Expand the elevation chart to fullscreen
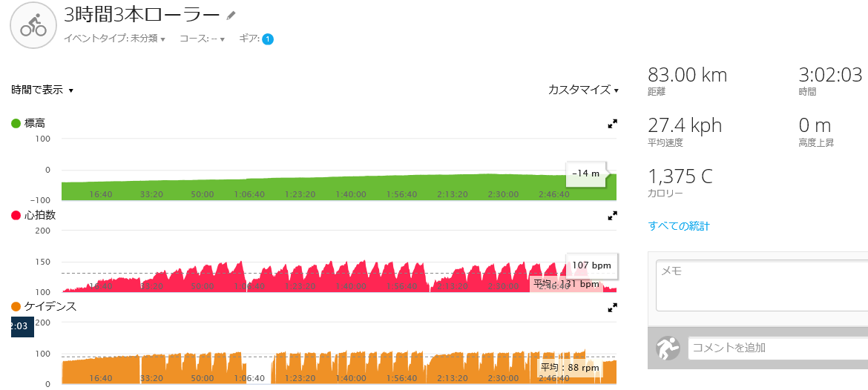 (x=612, y=125)
